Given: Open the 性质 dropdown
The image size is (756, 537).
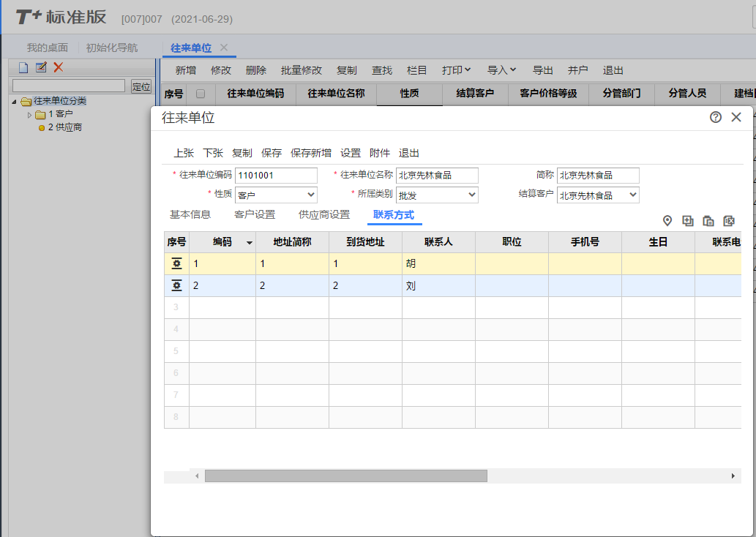Looking at the screenshot, I should [x=311, y=195].
